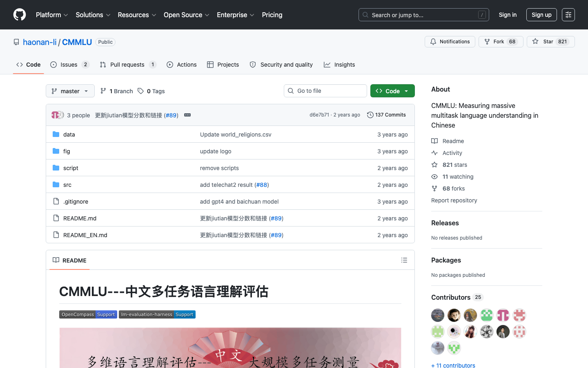Open the .gitignore file
The width and height of the screenshot is (588, 368).
76,202
